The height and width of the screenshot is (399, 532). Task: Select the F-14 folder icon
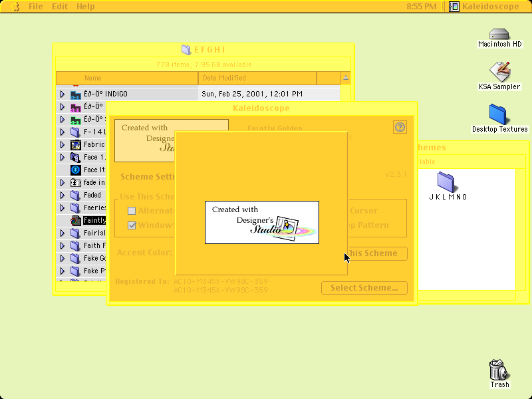(x=75, y=132)
